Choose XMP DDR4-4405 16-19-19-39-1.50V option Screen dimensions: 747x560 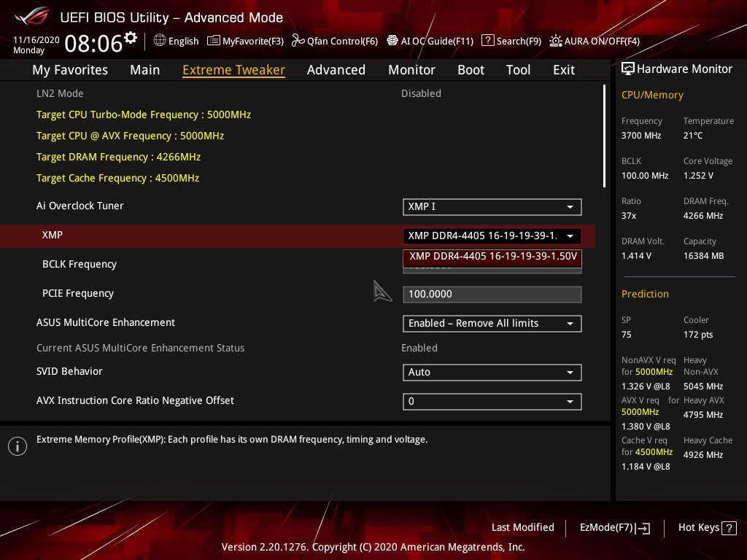[x=492, y=256]
